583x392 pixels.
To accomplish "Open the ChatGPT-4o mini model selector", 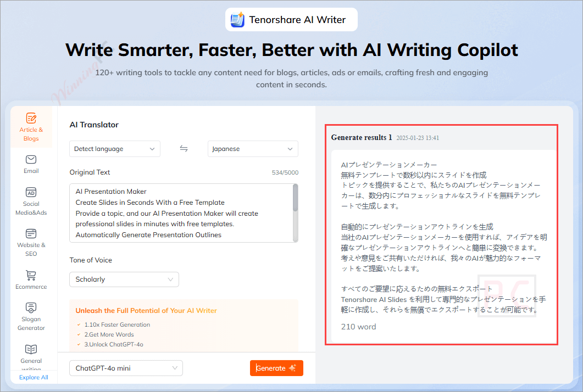I will tap(125, 368).
